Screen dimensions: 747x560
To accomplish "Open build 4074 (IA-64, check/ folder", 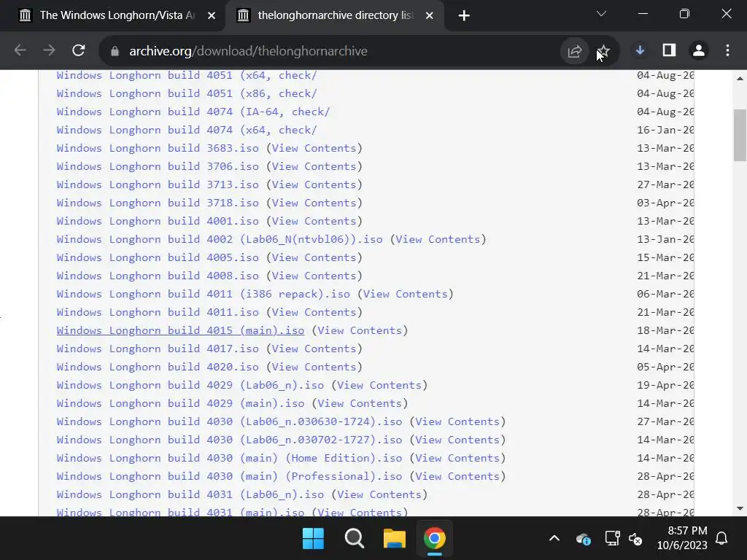I will (193, 112).
